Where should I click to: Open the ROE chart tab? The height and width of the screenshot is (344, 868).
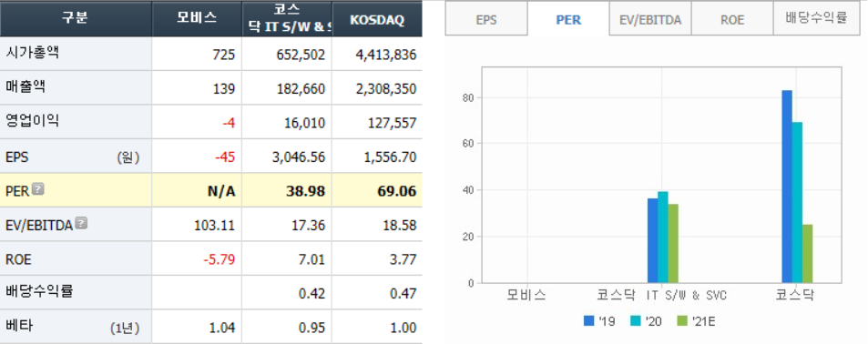pos(731,19)
